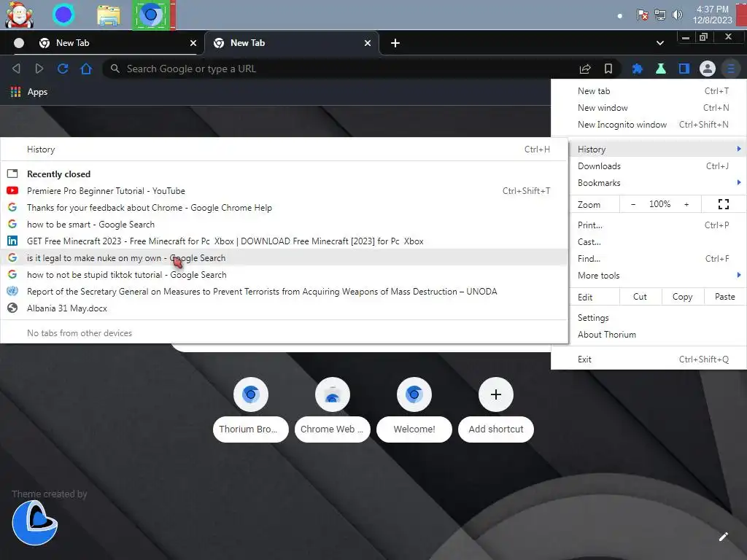The width and height of the screenshot is (747, 560).
Task: Click the browser back arrow
Action: [16, 69]
